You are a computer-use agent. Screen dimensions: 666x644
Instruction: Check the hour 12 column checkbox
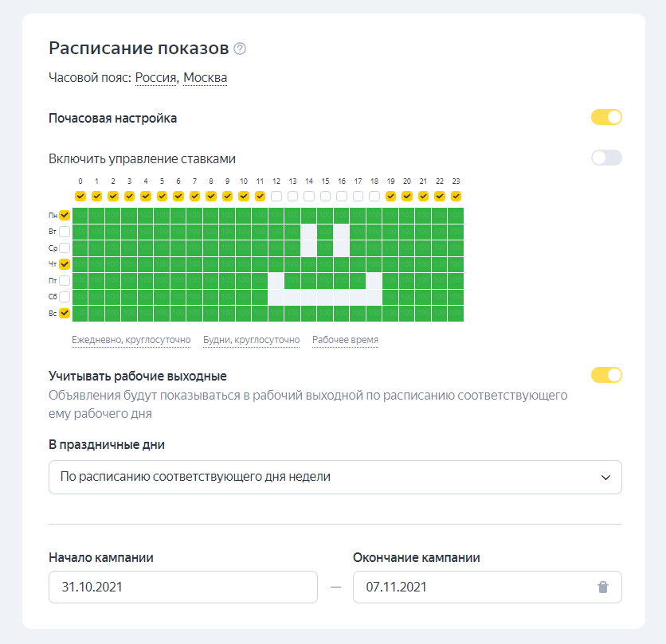point(276,196)
